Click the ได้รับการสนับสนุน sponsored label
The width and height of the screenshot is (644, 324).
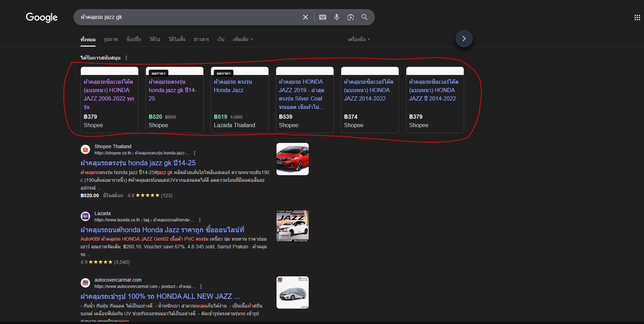pyautogui.click(x=100, y=58)
